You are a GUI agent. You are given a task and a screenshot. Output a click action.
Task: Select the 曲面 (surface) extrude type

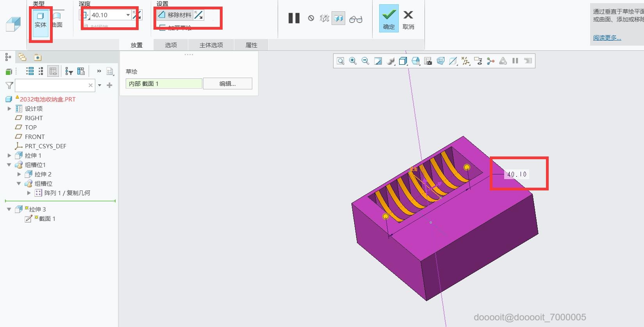57,20
